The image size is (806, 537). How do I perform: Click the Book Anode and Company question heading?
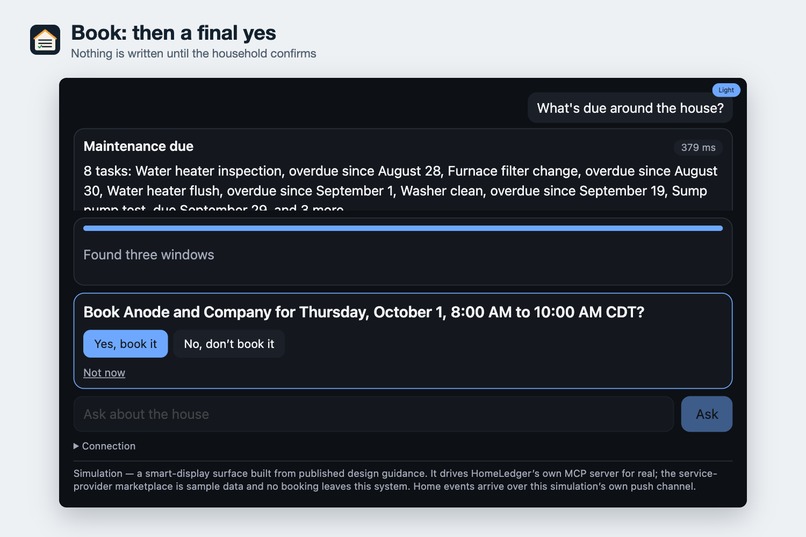pyautogui.click(x=363, y=312)
